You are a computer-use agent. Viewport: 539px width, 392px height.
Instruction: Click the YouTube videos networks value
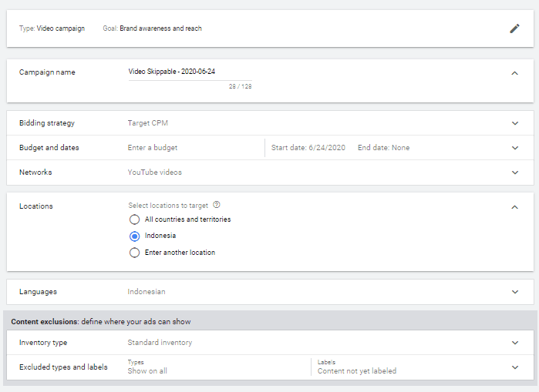(154, 173)
